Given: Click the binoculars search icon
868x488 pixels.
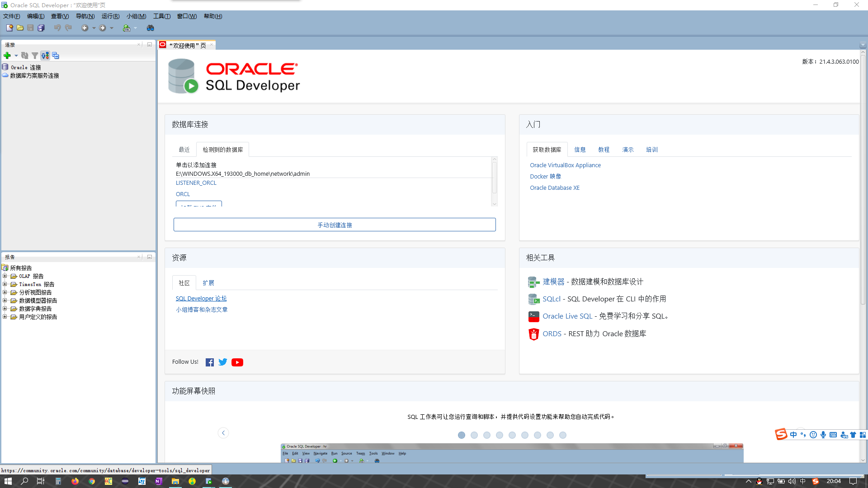Looking at the screenshot, I should point(150,28).
